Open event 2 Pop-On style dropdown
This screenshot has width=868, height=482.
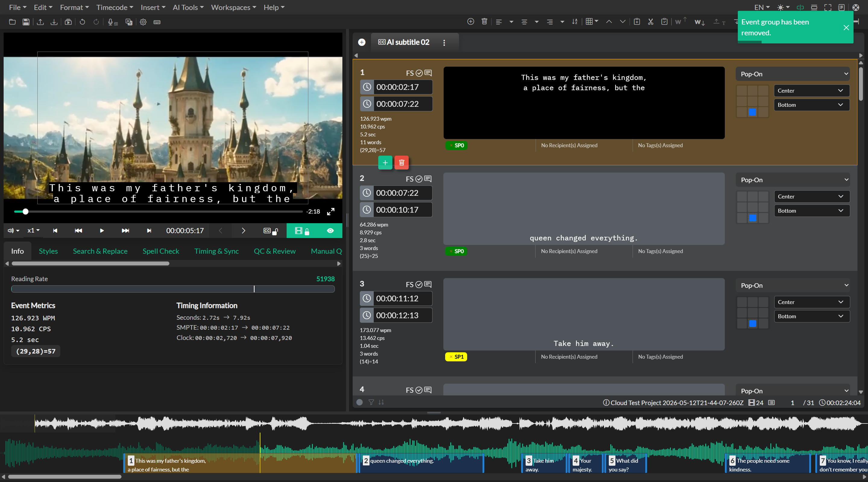(x=793, y=180)
